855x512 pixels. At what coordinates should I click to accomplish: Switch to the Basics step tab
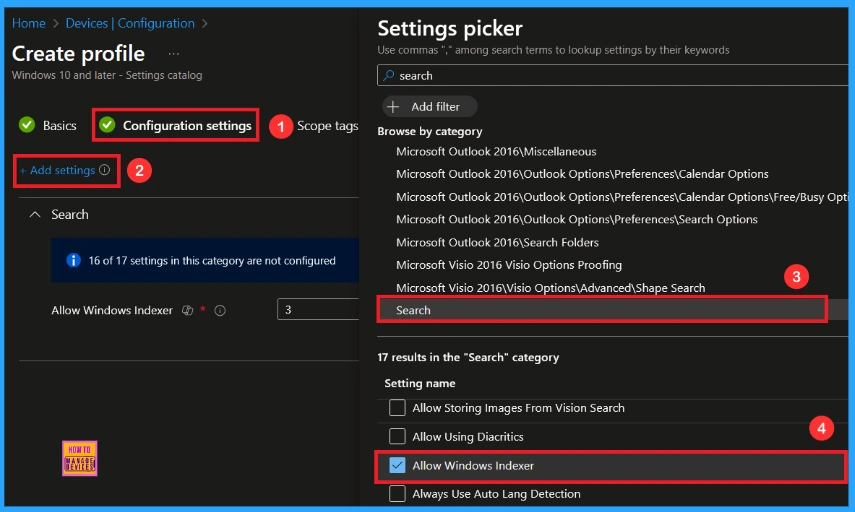[x=59, y=125]
